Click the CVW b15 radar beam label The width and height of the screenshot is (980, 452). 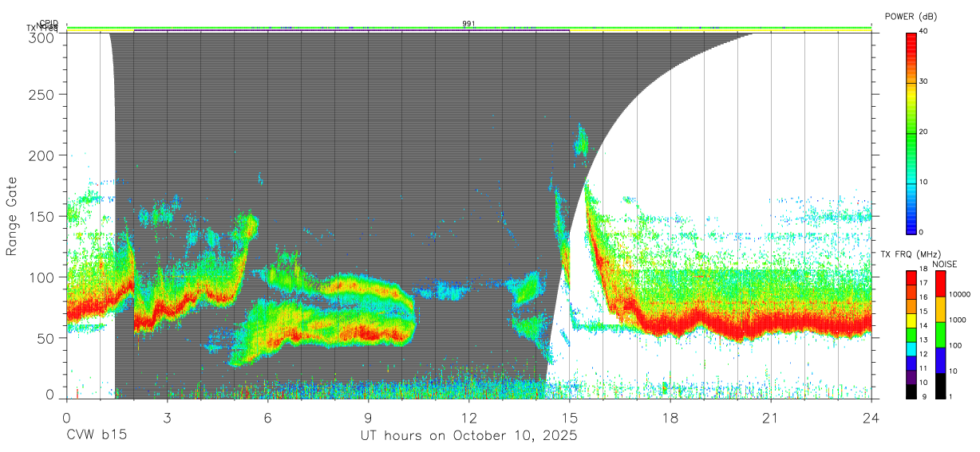tap(96, 435)
